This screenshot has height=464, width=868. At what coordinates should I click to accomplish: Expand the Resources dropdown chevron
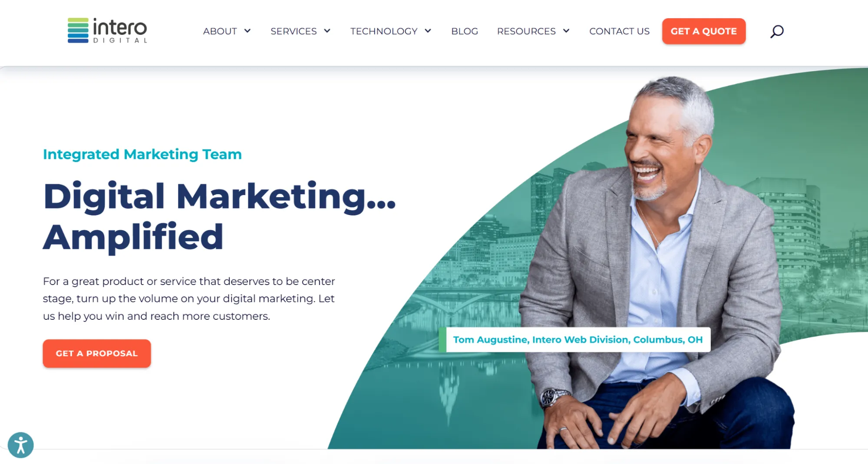[x=566, y=31]
